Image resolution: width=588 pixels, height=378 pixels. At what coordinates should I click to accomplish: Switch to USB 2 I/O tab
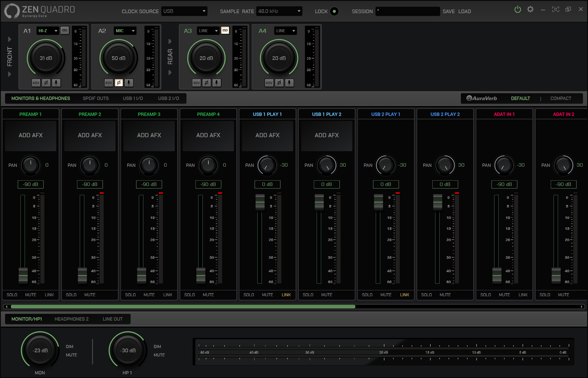click(169, 98)
